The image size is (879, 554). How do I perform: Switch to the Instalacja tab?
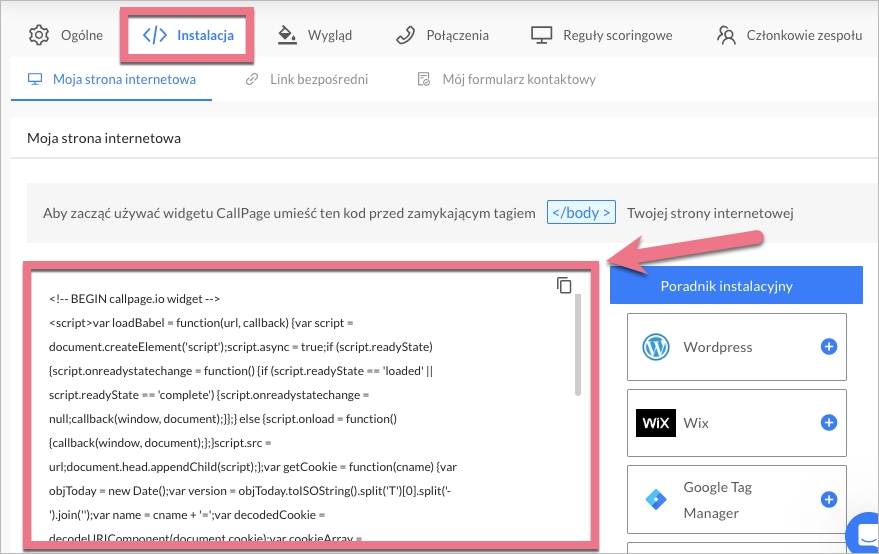(189, 36)
